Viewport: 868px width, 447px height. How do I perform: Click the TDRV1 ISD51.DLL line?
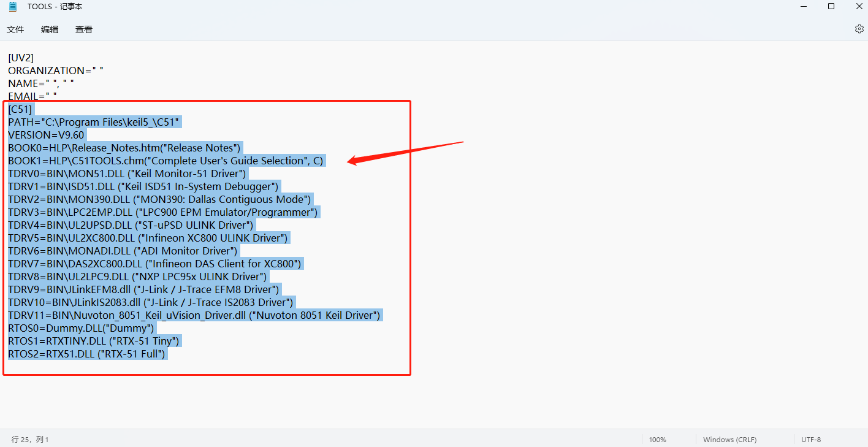[144, 186]
